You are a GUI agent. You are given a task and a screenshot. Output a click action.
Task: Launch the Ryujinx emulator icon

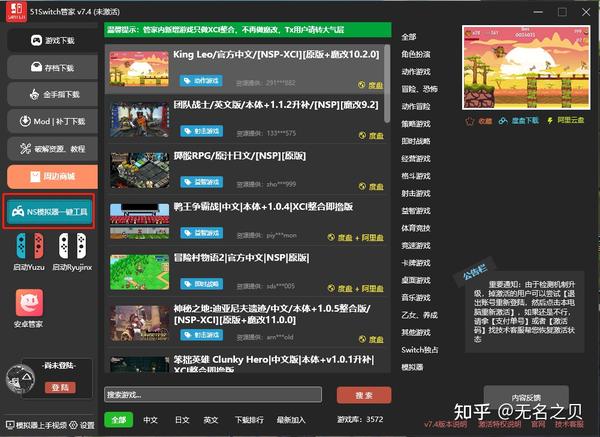72,251
